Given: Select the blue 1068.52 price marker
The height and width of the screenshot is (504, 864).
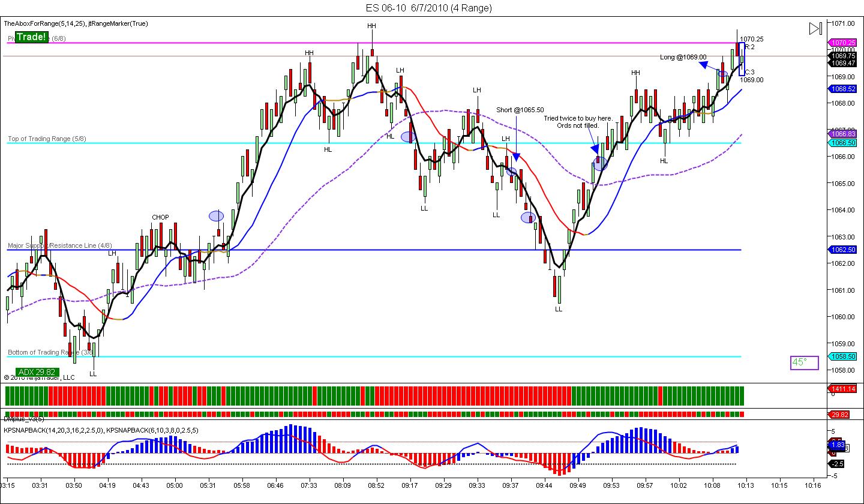Looking at the screenshot, I should (x=842, y=89).
